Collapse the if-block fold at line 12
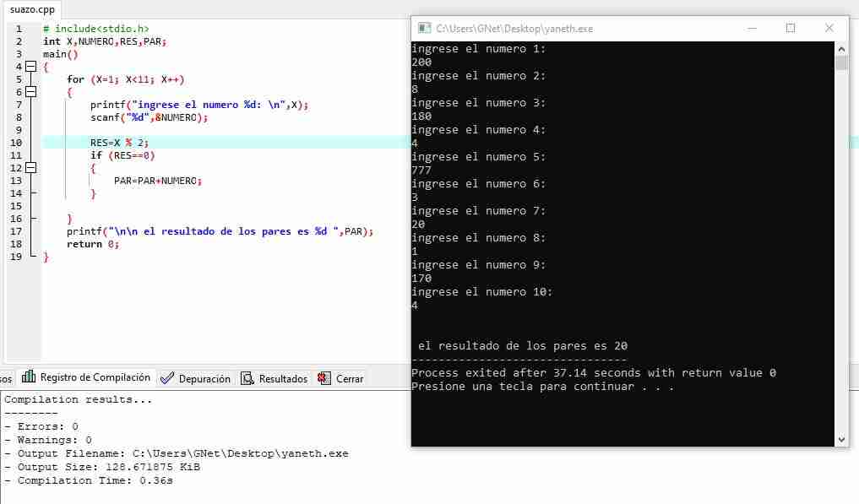This screenshot has height=504, width=859. (31, 168)
